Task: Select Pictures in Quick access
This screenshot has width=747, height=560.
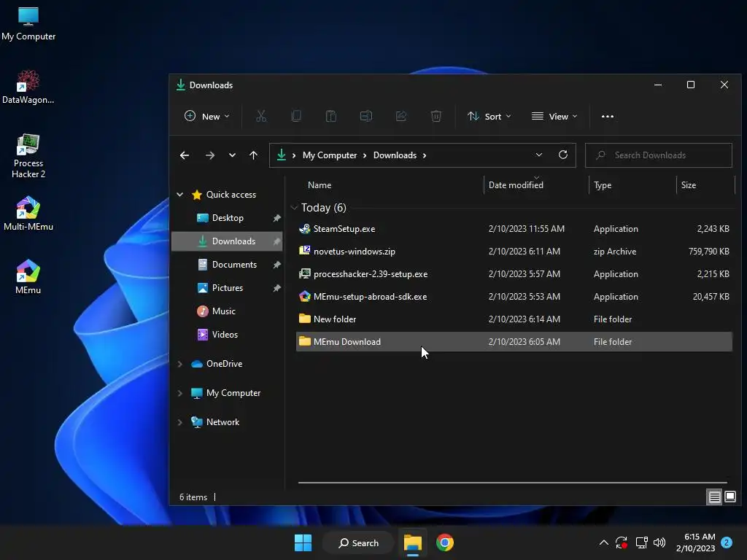Action: point(227,287)
